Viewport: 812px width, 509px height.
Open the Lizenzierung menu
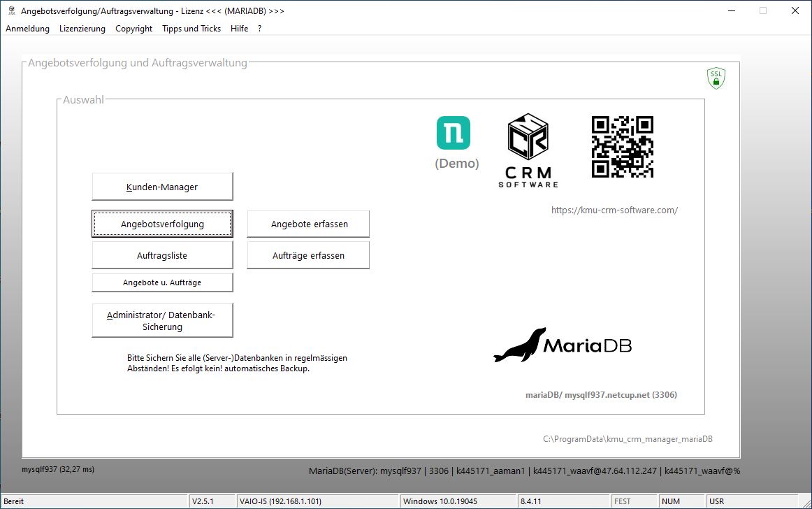tap(82, 29)
